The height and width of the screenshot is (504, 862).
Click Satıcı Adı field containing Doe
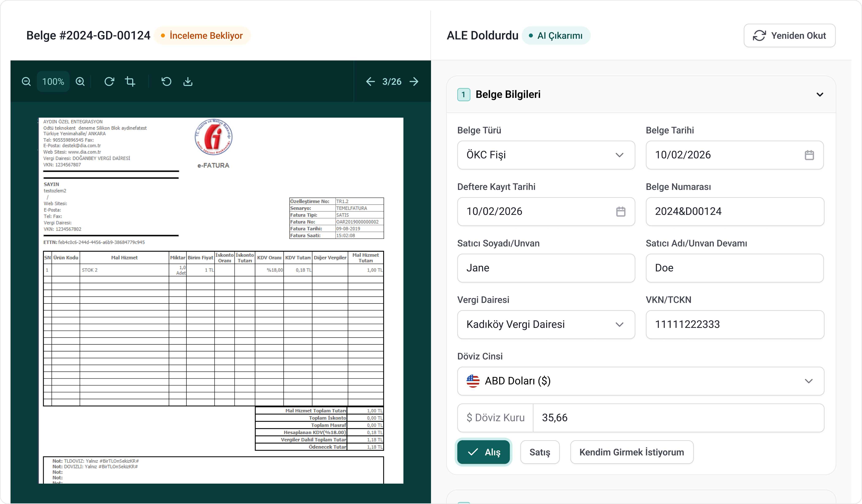pyautogui.click(x=734, y=268)
